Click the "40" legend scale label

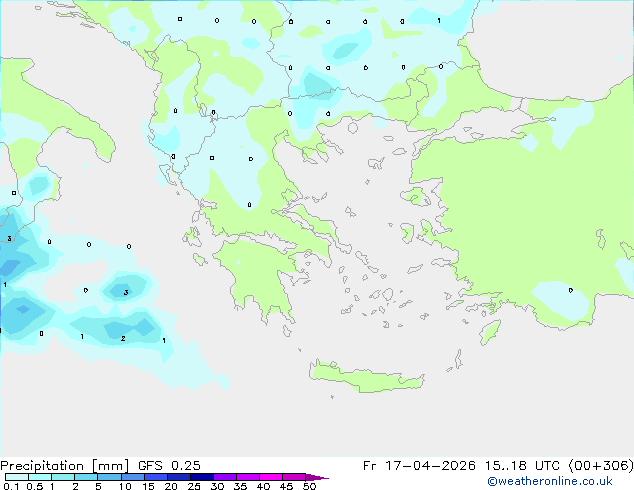point(263,486)
